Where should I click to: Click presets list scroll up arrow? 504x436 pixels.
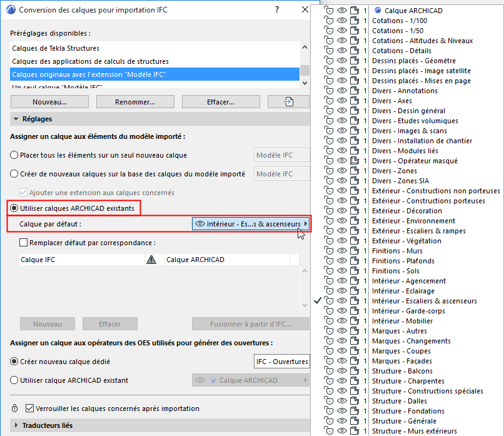[305, 48]
